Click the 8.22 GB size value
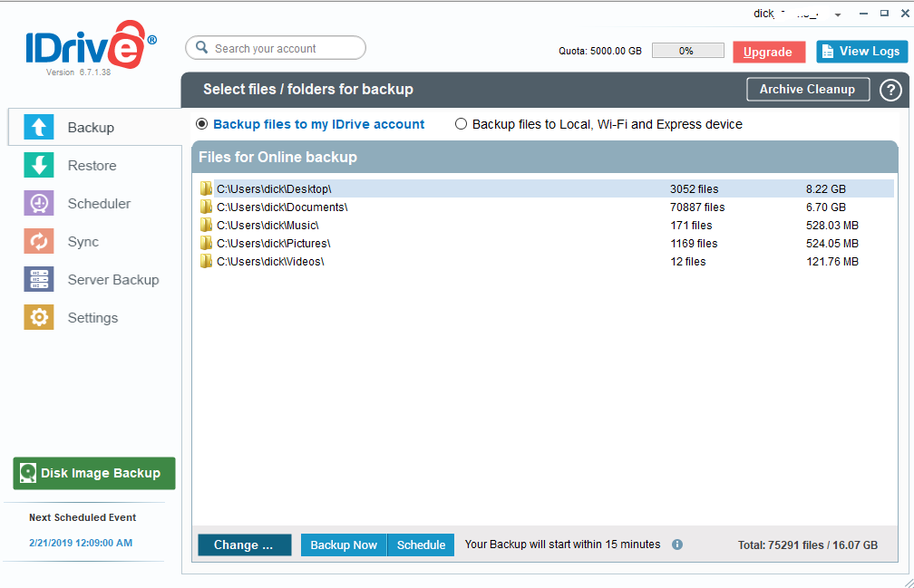 pyautogui.click(x=825, y=189)
